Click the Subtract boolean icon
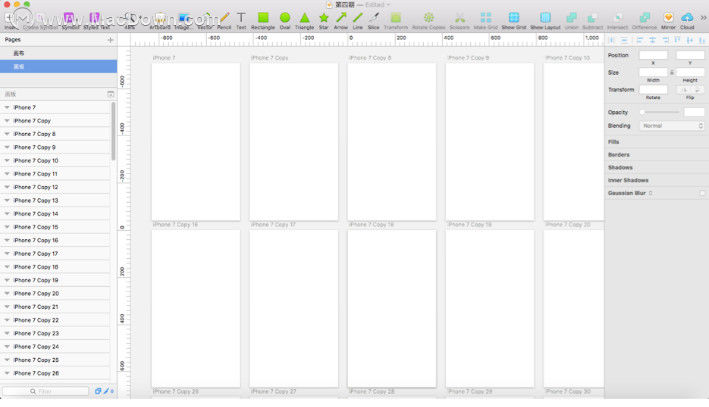The width and height of the screenshot is (709, 407). (x=592, y=20)
